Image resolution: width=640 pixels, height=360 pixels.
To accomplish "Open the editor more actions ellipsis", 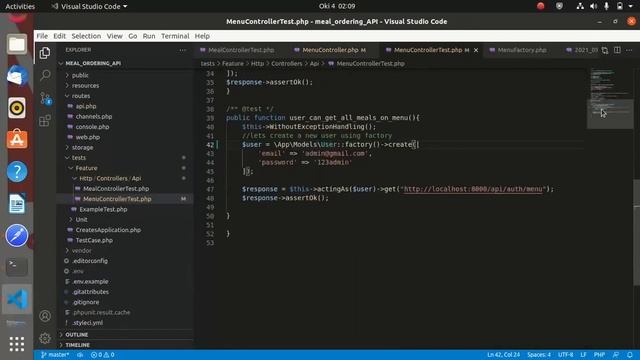I will pyautogui.click(x=629, y=50).
